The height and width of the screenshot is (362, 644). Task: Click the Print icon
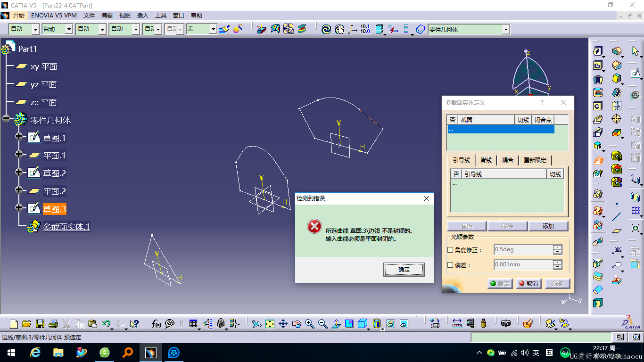coord(53,324)
